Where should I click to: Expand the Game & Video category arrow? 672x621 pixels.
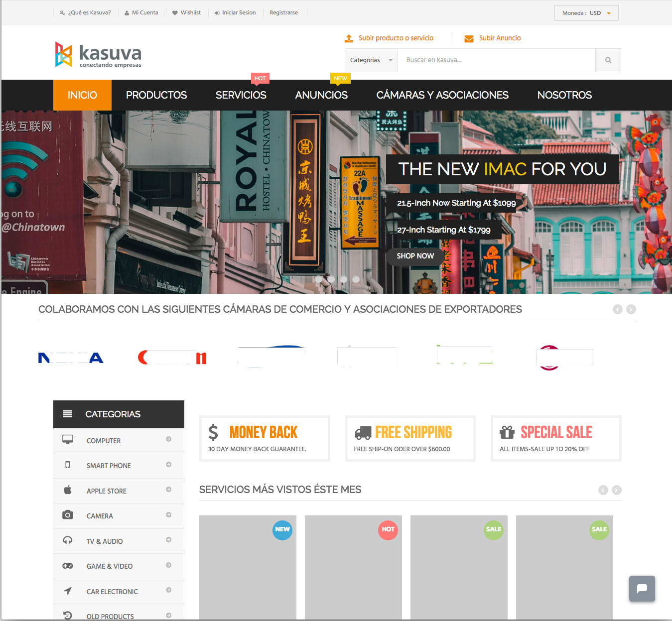tap(169, 565)
